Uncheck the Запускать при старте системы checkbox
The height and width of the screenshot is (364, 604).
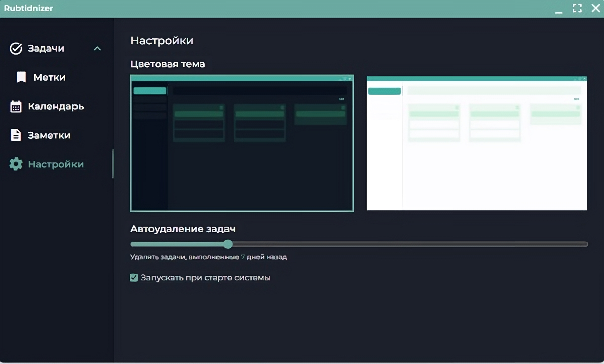pyautogui.click(x=134, y=278)
